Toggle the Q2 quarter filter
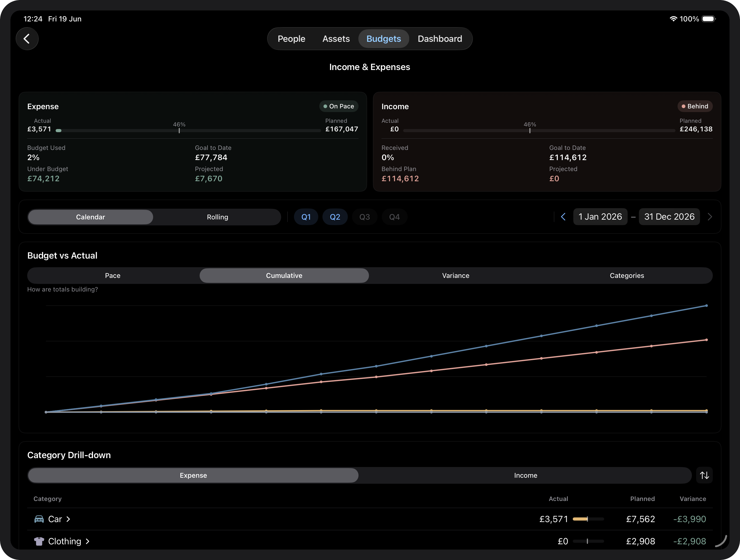Viewport: 740px width, 560px height. [335, 217]
